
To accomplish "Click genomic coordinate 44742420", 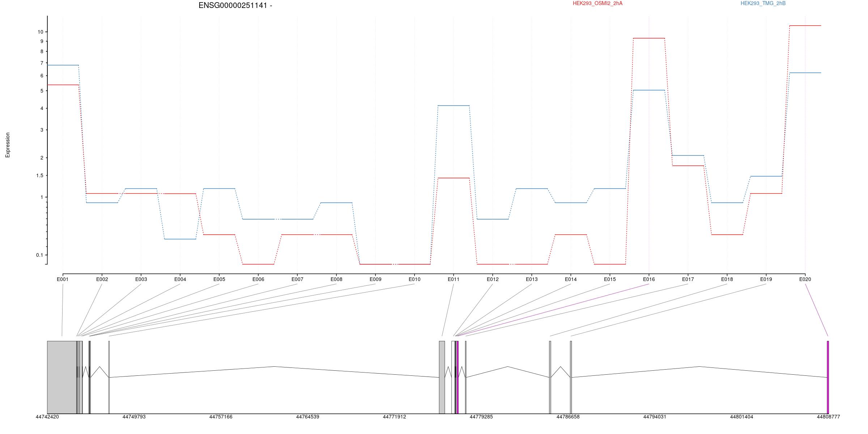I will 47,417.
